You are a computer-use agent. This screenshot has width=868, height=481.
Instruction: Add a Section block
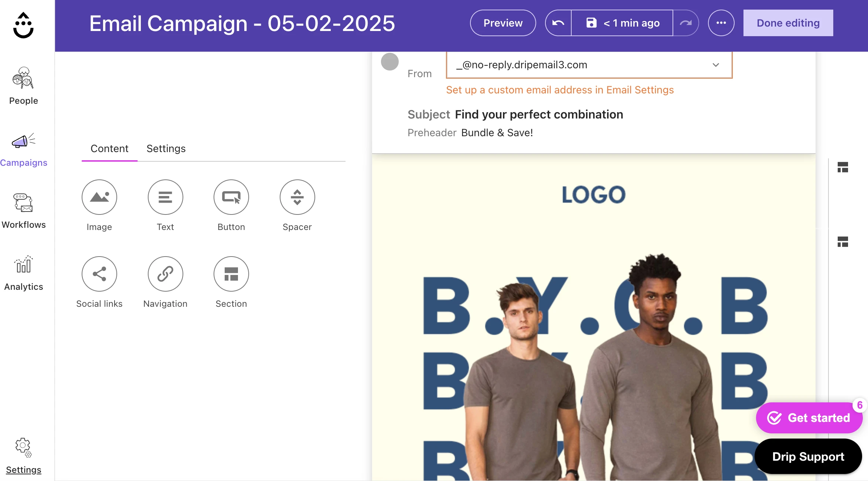(231, 274)
